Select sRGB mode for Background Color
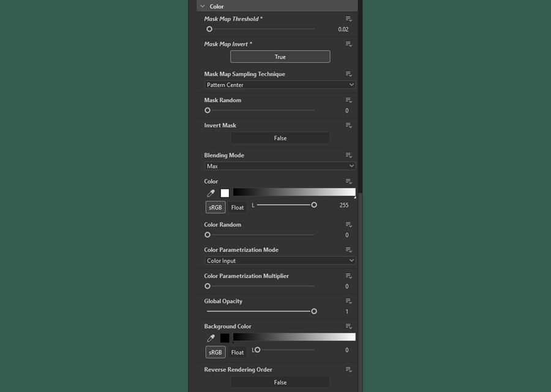 tap(216, 352)
